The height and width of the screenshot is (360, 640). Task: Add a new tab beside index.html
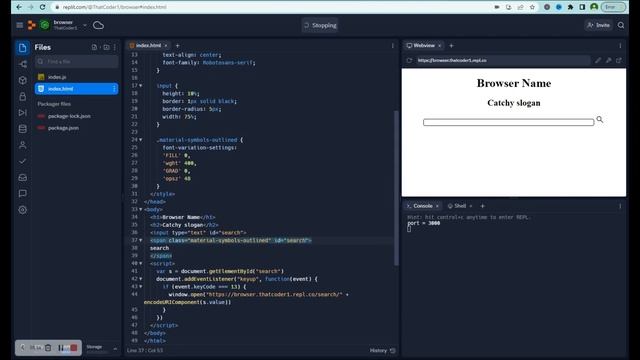(x=177, y=46)
